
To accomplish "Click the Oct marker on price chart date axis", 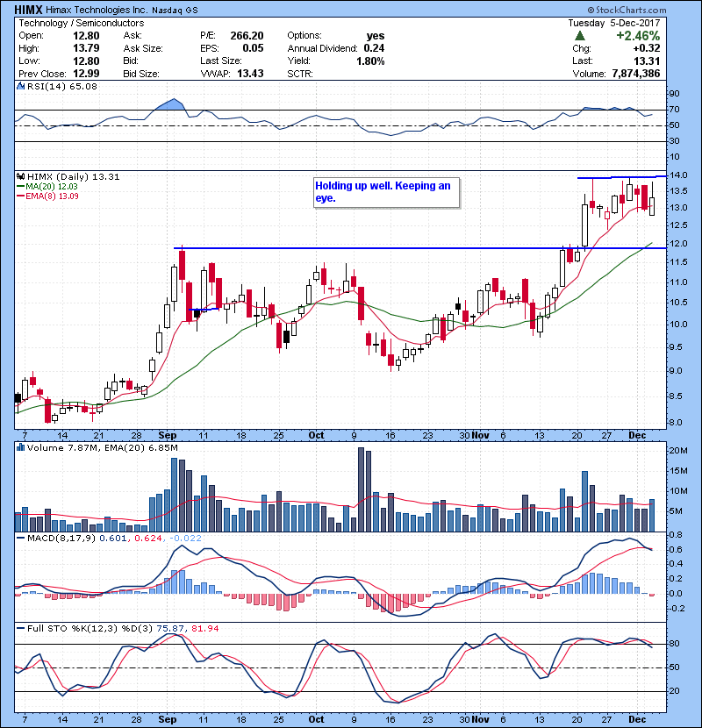I will (317, 436).
